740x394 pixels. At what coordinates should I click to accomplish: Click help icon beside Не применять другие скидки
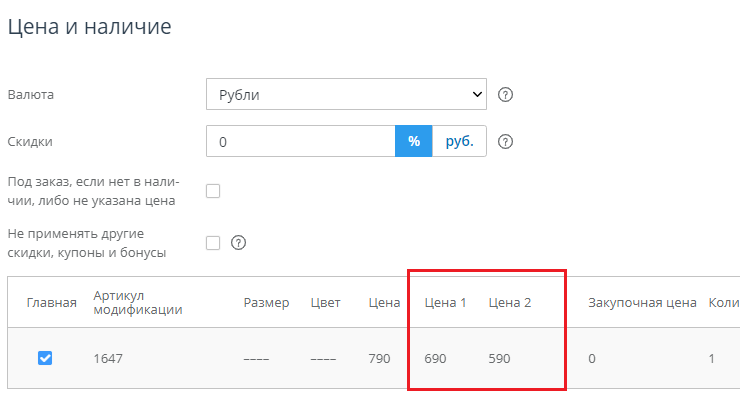pos(238,243)
